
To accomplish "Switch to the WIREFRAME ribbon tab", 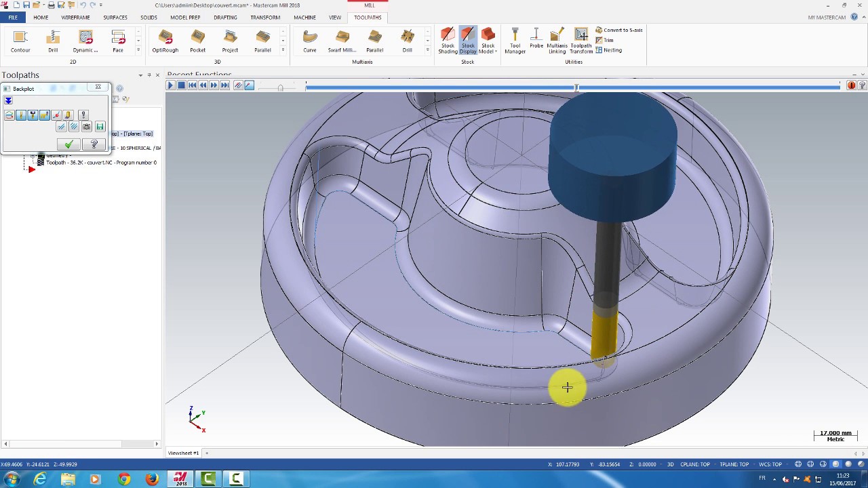I will 75,17.
